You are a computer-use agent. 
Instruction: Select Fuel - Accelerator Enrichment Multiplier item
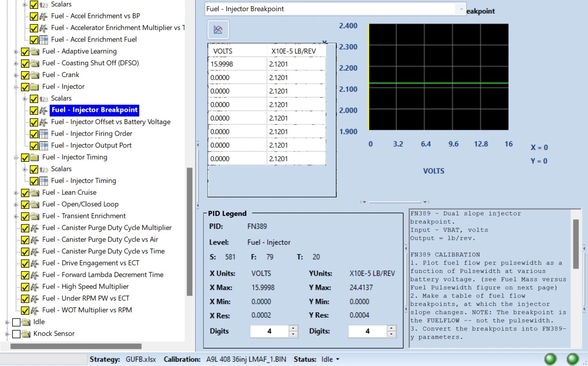pyautogui.click(x=118, y=28)
